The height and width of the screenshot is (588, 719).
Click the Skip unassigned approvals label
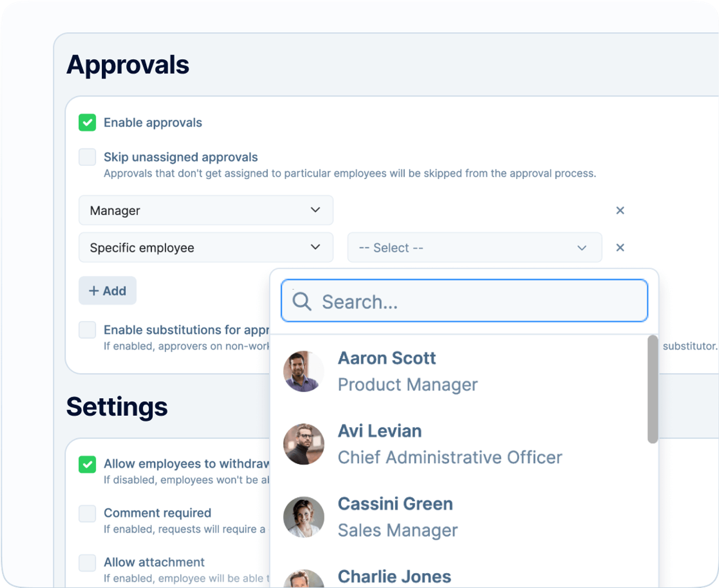coord(181,157)
